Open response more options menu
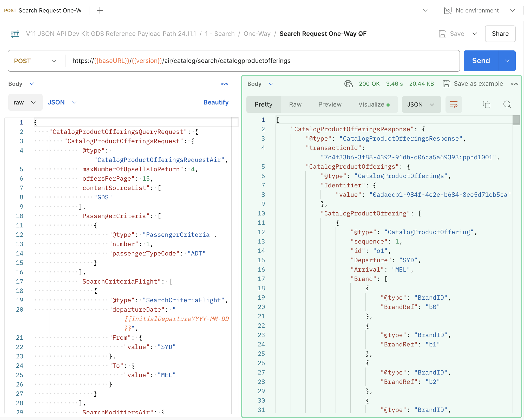Screen dimensions: 524x420 [x=514, y=84]
